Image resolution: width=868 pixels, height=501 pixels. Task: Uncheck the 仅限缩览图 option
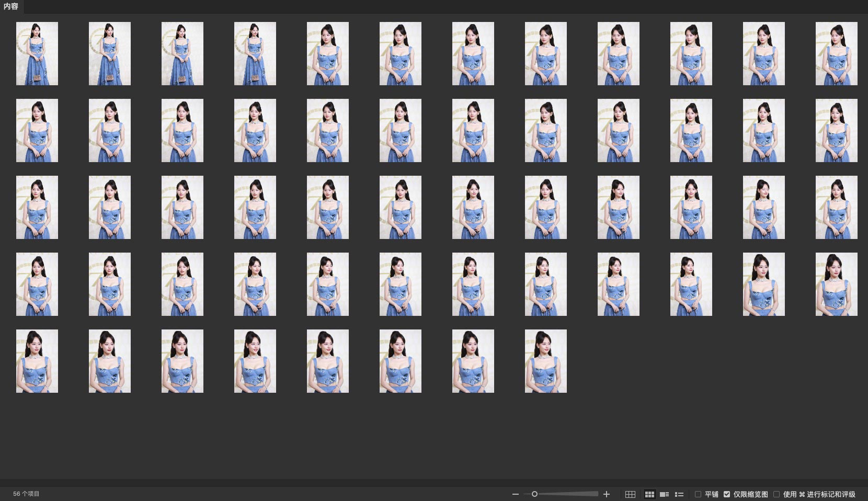(727, 494)
